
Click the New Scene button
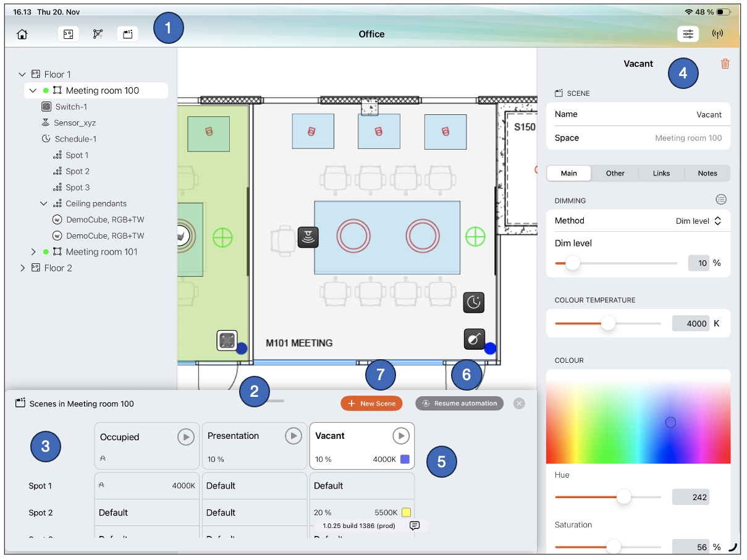(371, 403)
